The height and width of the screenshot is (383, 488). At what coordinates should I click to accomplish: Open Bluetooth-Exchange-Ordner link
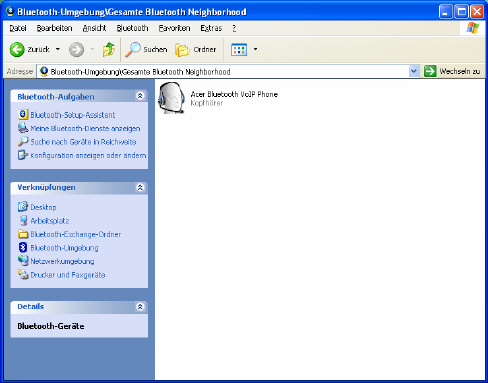pos(76,234)
